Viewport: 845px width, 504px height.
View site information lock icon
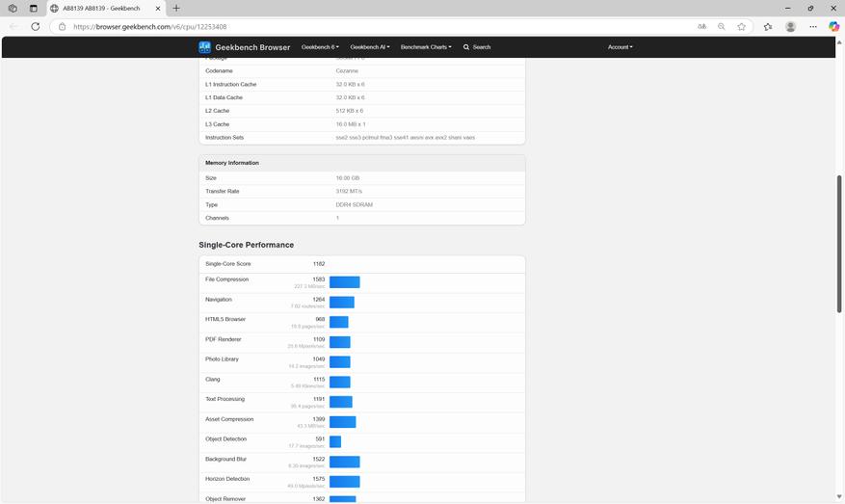tap(62, 26)
